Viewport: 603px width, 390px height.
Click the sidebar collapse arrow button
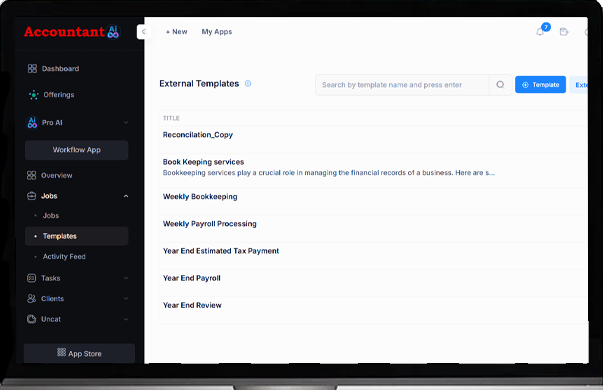(x=144, y=32)
